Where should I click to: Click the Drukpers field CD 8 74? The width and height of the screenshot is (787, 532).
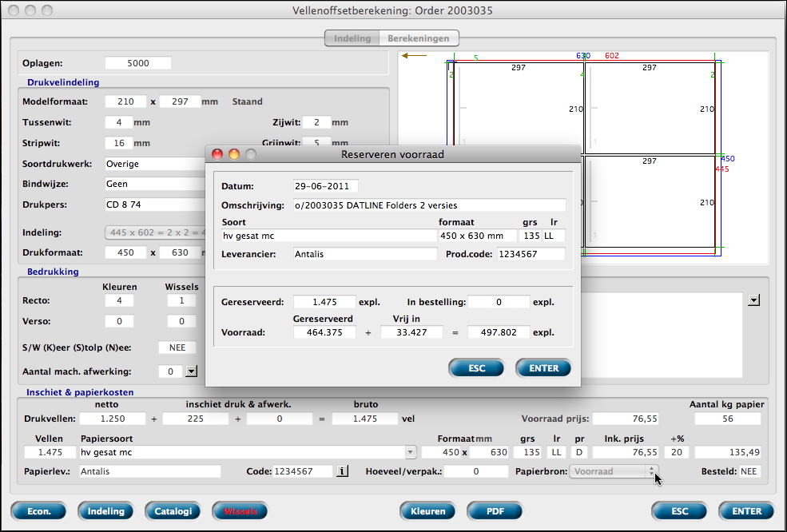(155, 204)
